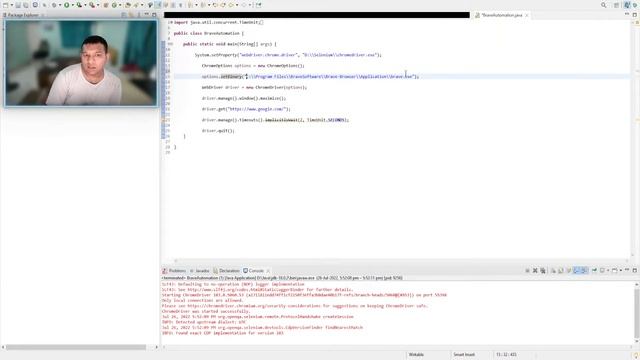Click the webcam video thumbnail

pyautogui.click(x=81, y=63)
